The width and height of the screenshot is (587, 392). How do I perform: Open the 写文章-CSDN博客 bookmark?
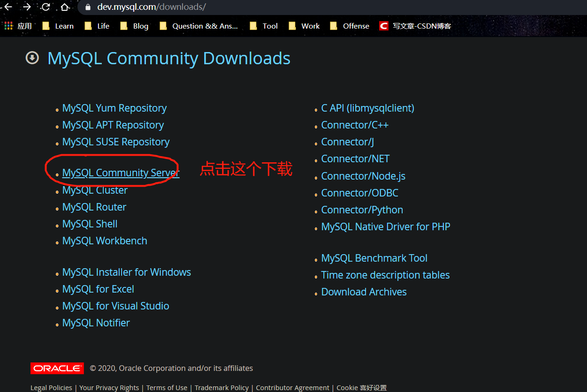415,26
